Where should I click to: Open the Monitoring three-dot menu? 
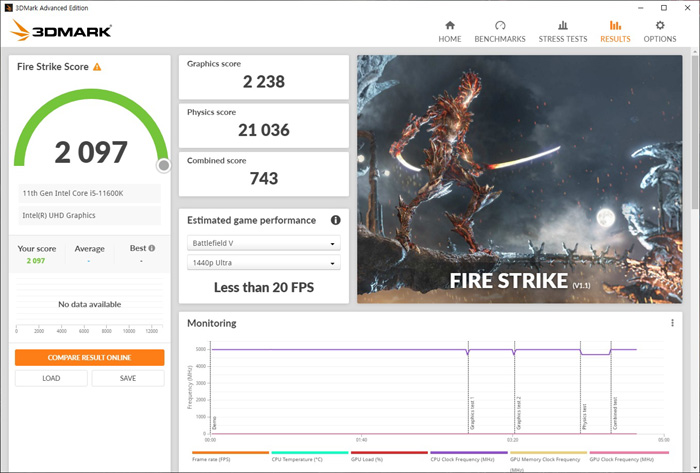coord(672,323)
